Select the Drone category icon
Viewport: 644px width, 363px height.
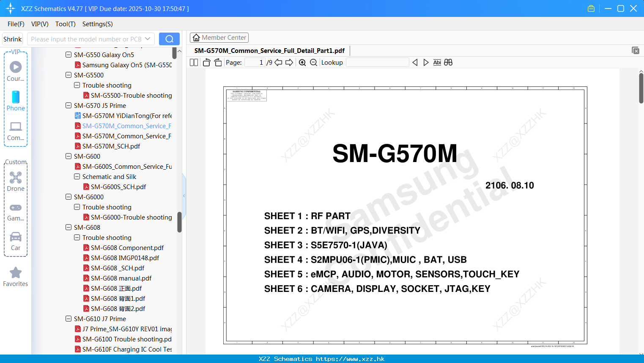pos(16,181)
